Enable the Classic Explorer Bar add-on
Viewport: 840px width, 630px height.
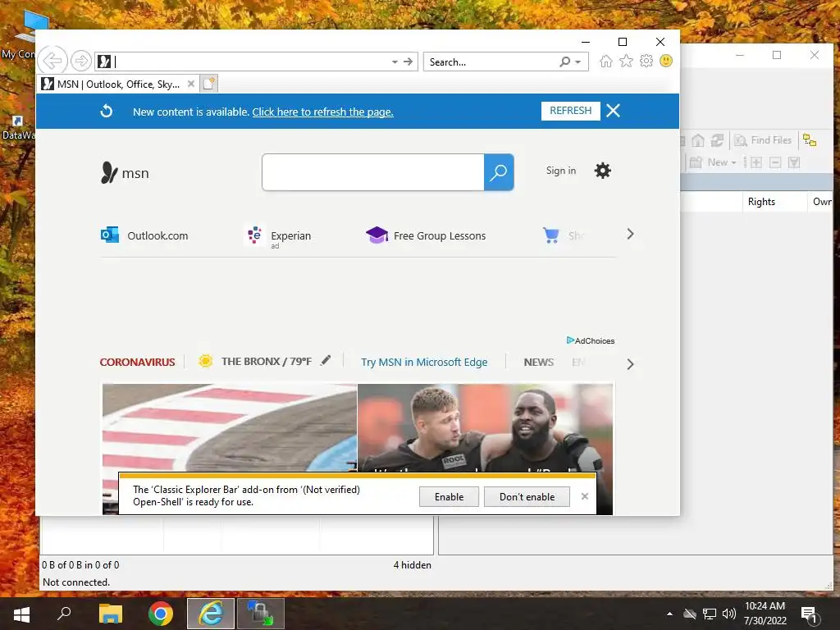coord(449,497)
